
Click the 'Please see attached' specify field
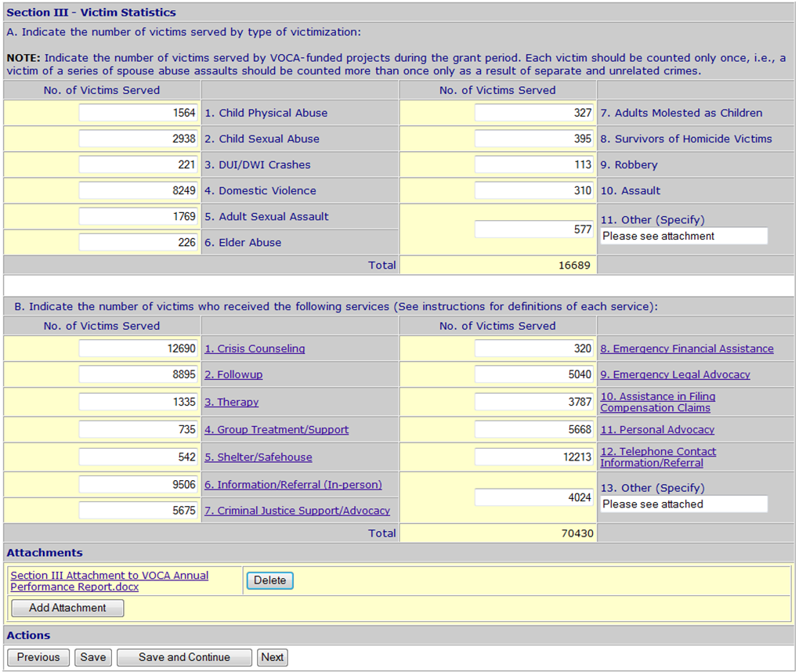click(684, 504)
